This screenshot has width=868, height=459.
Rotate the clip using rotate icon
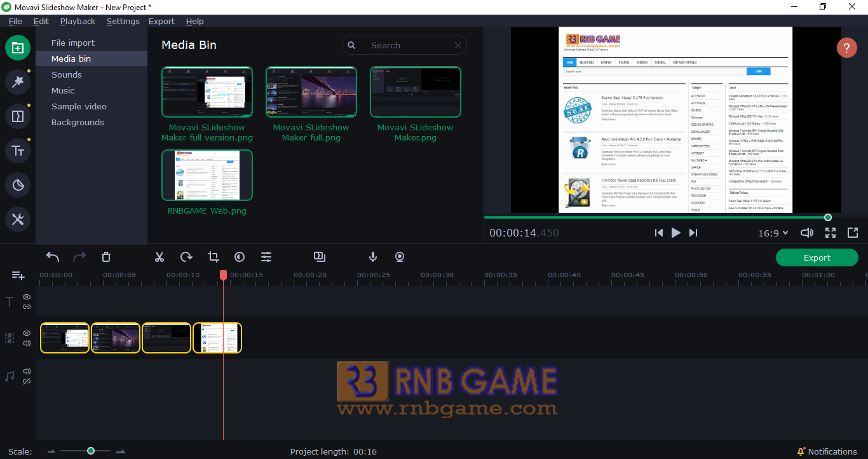click(186, 257)
